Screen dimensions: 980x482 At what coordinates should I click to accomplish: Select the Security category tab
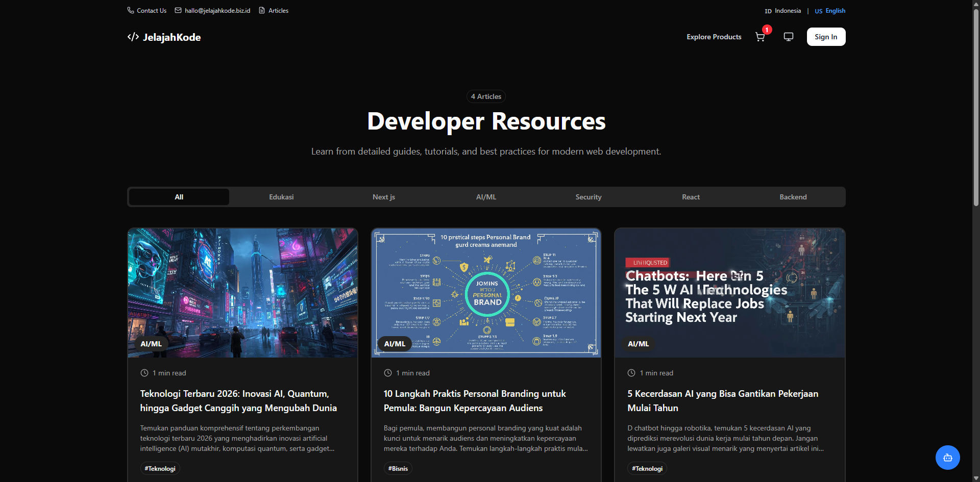[x=588, y=197]
